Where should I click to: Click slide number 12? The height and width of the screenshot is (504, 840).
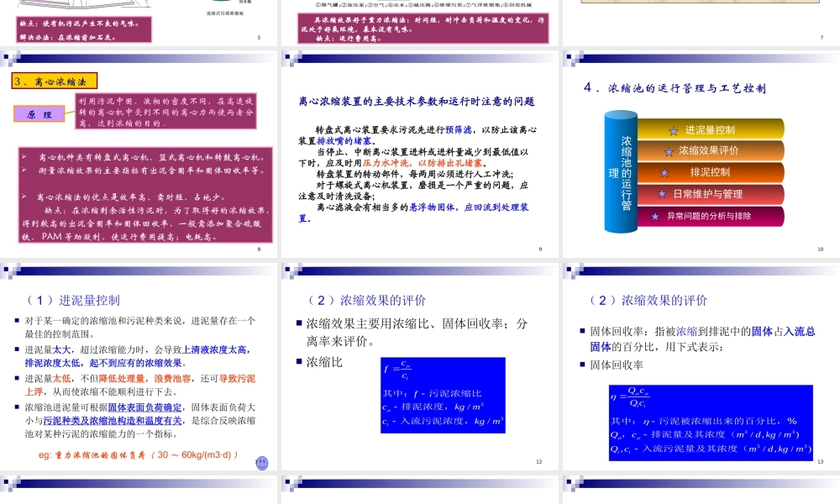[x=539, y=461]
